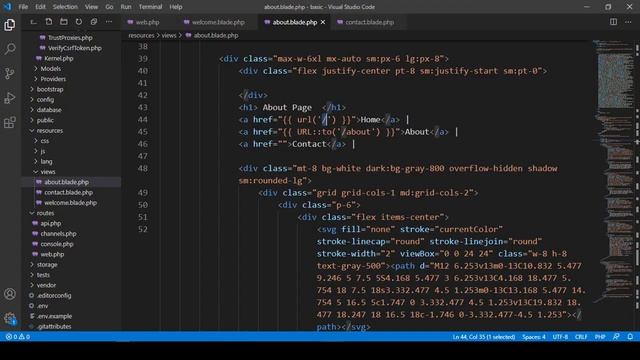Image resolution: width=640 pixels, height=360 pixels.
Task: Expand the bootstrap folder
Action: pos(50,89)
